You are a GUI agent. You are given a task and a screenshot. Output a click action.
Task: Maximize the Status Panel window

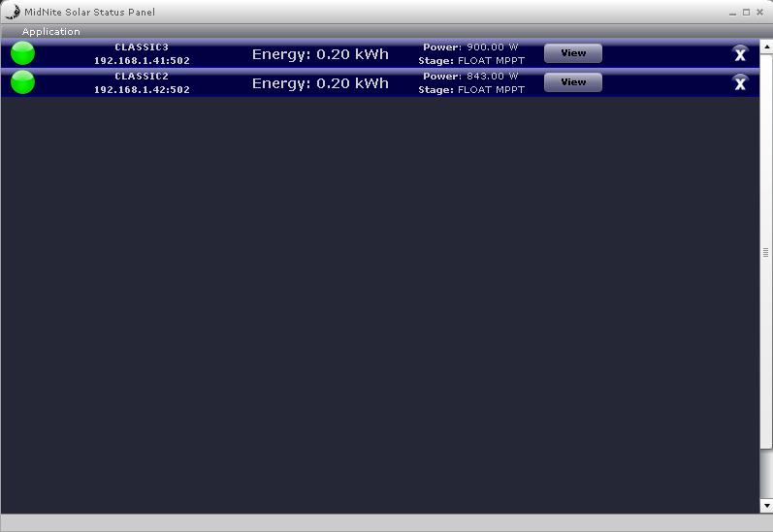point(747,13)
